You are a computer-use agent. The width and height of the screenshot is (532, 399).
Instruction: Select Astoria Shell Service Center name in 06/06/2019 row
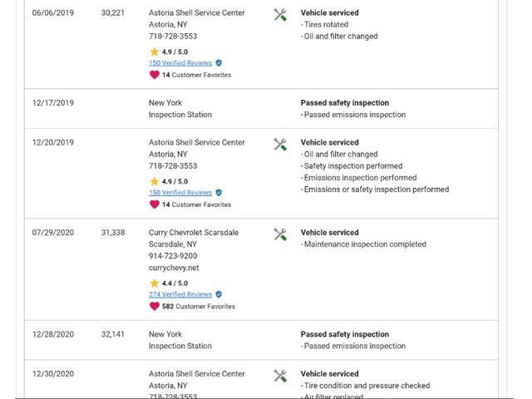click(x=196, y=13)
